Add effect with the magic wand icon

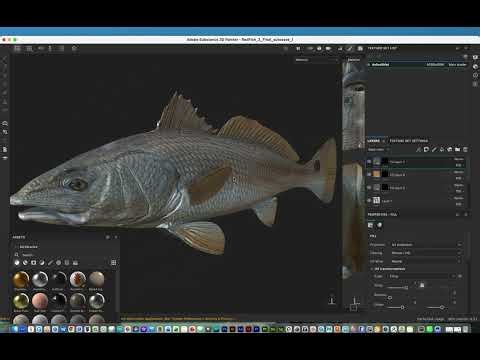[x=418, y=150]
